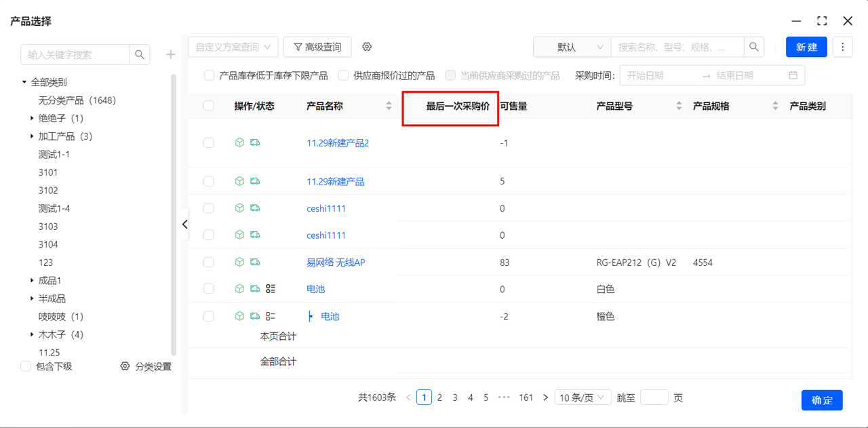Click the 新建 button

(x=806, y=47)
